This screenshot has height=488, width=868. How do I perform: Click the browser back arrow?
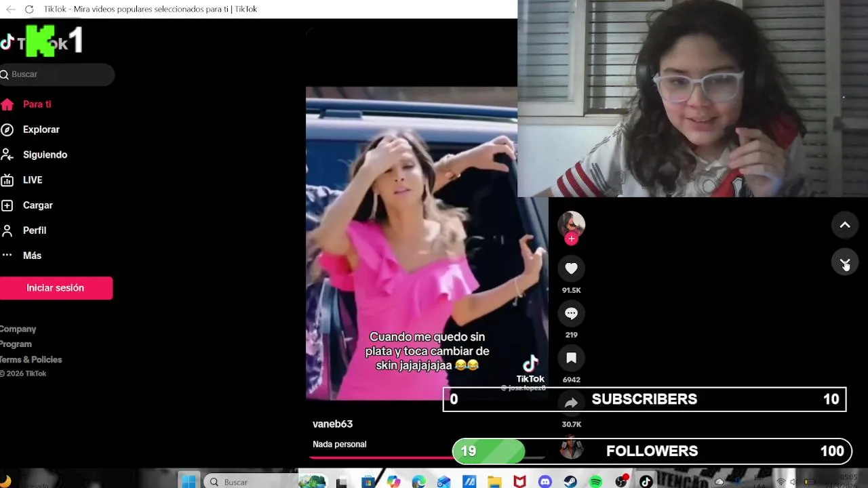click(x=10, y=9)
